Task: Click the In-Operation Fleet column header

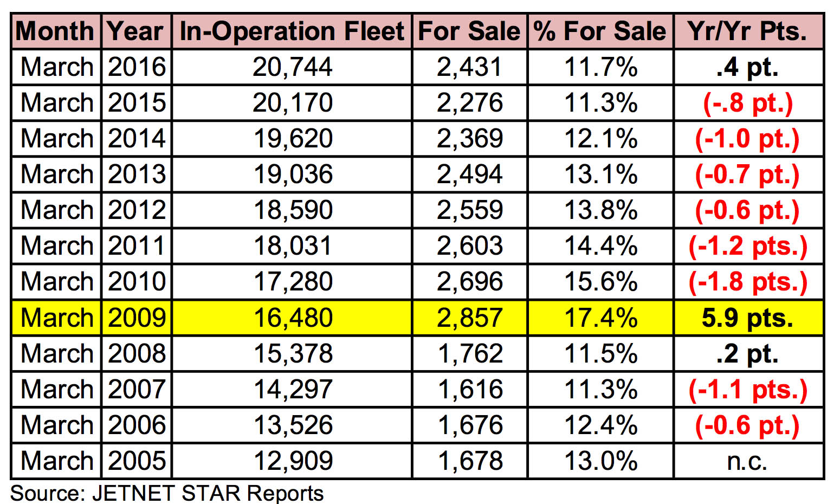Action: pyautogui.click(x=292, y=31)
